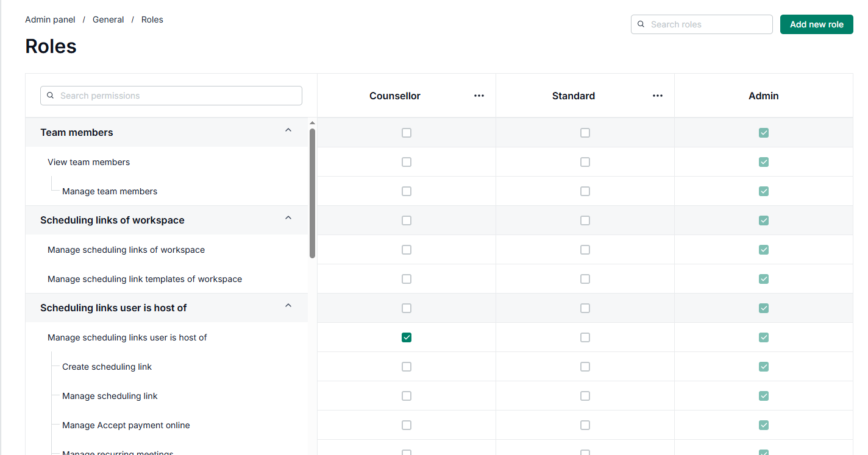Check Team members for Standard
The height and width of the screenshot is (455, 868).
pyautogui.click(x=585, y=133)
